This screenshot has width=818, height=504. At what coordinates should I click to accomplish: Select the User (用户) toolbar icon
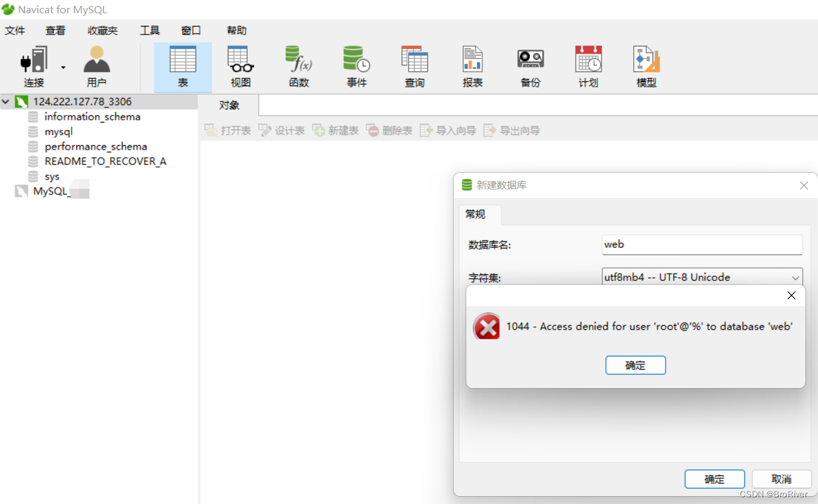(96, 67)
